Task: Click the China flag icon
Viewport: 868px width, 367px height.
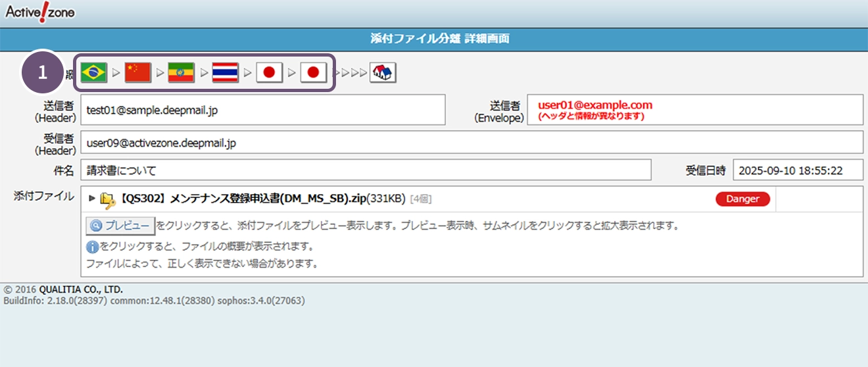Action: [x=137, y=72]
